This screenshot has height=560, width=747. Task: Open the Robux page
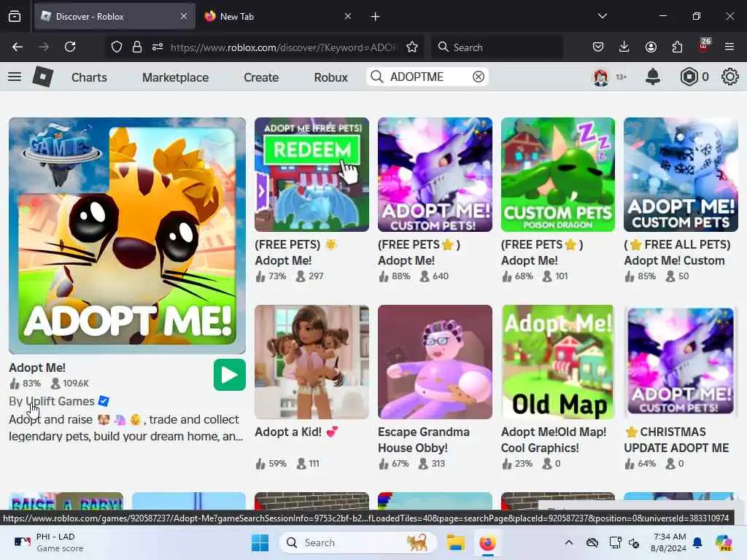[330, 77]
